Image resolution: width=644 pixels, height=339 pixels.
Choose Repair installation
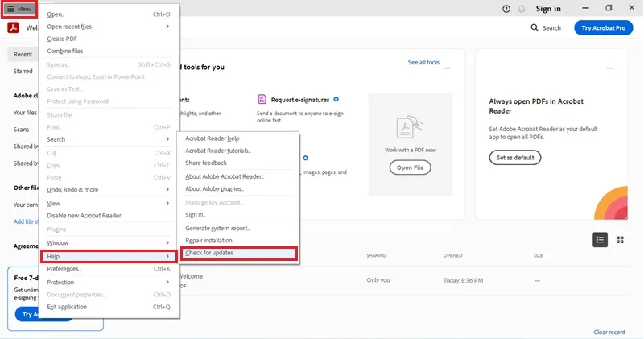238,241
